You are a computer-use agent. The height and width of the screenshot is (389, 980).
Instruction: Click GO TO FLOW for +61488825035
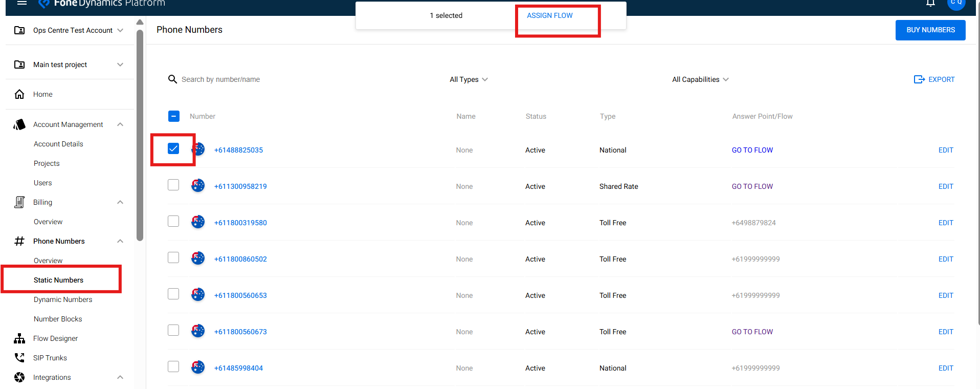752,150
